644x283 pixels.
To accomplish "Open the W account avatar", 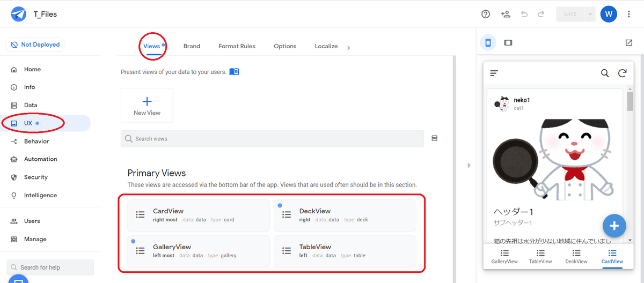I will coord(609,14).
